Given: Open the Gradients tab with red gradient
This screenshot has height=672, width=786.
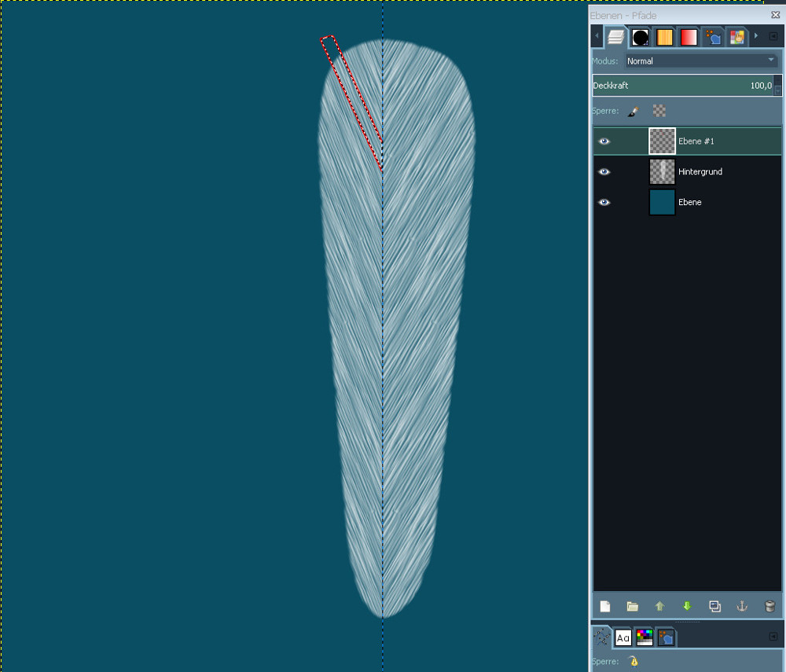Looking at the screenshot, I should (x=689, y=37).
